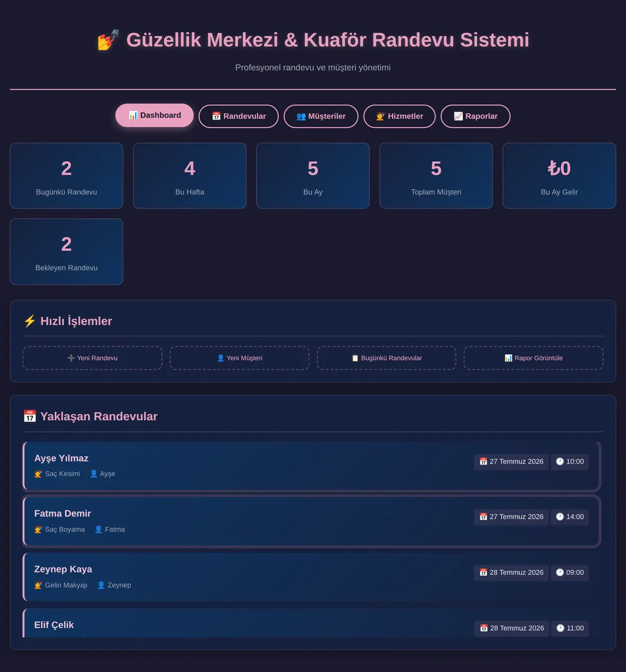Click the plus icon in Yeni Randevu

71,358
